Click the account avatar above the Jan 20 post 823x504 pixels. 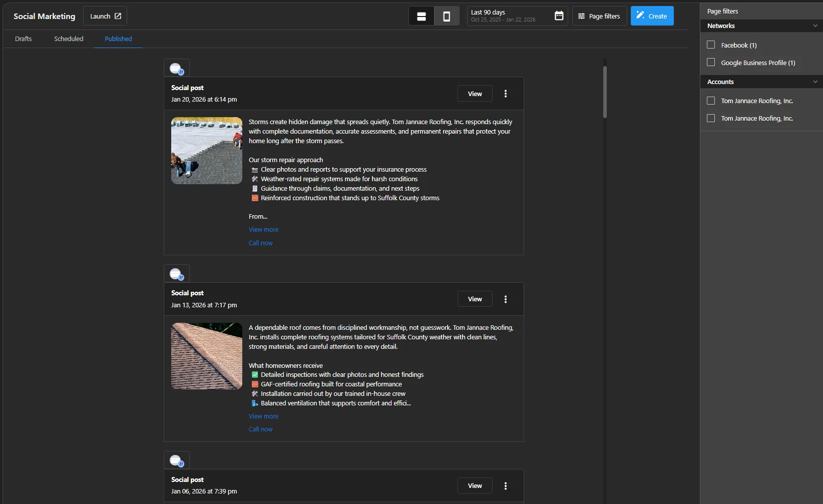coord(176,69)
